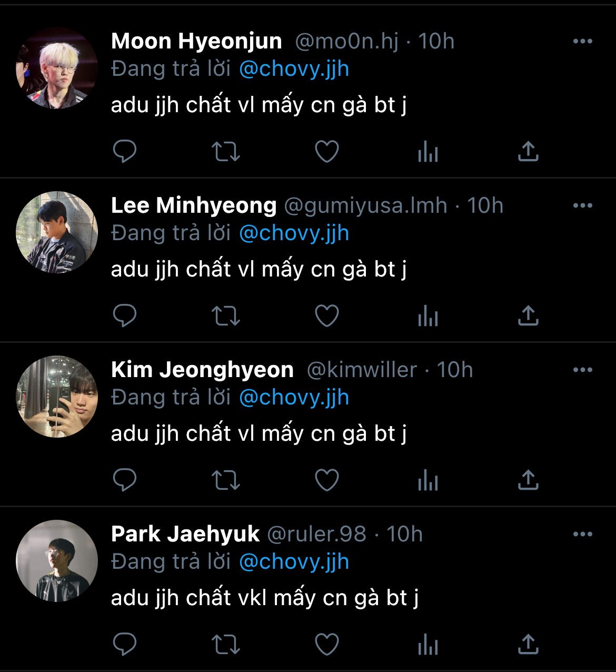View analytics on Kim Jeonghyeon's tweet
The width and height of the screenshot is (616, 672).
428,480
